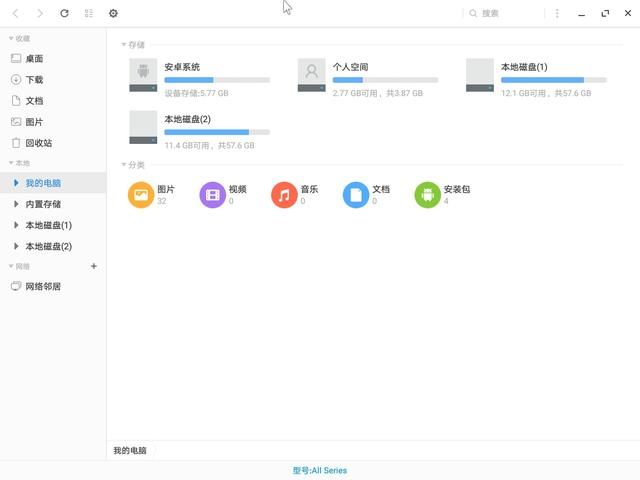Click the 安装包 count 4 text
Image resolution: width=640 pixels, height=480 pixels.
(x=446, y=201)
